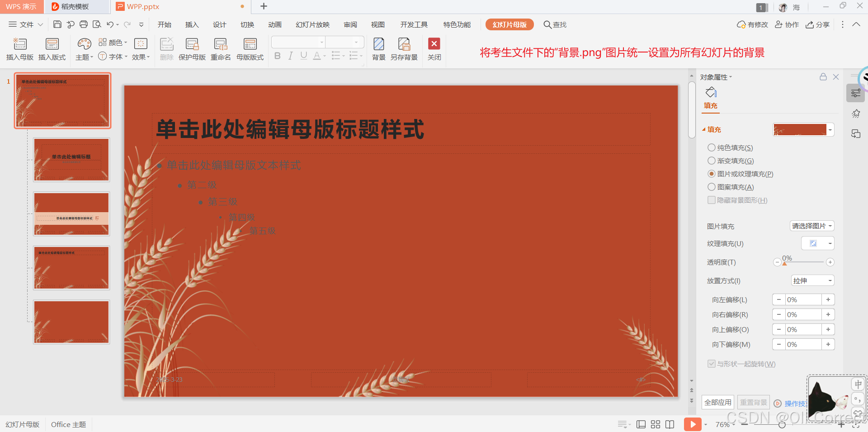
Task: Click Reset Background (重置背景) button
Action: (x=753, y=402)
